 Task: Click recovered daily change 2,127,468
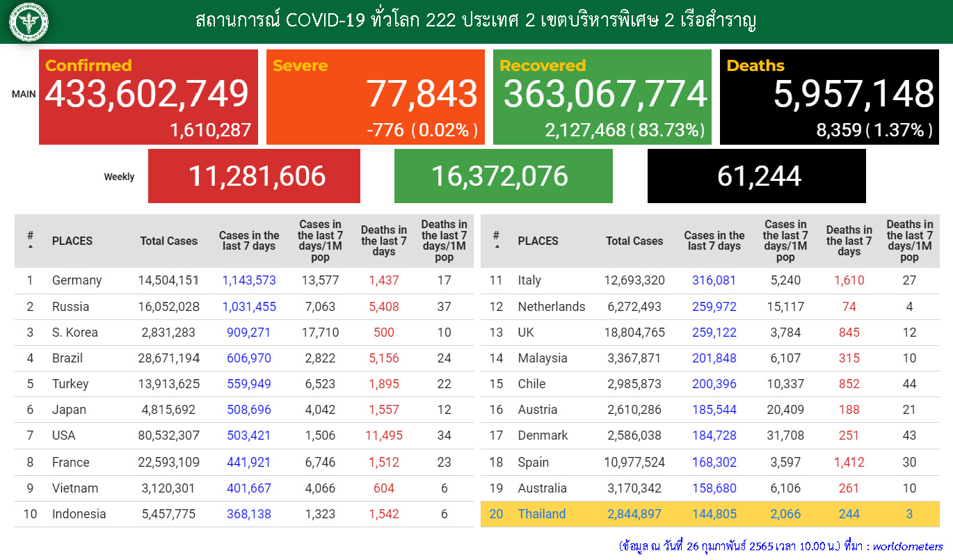586,129
